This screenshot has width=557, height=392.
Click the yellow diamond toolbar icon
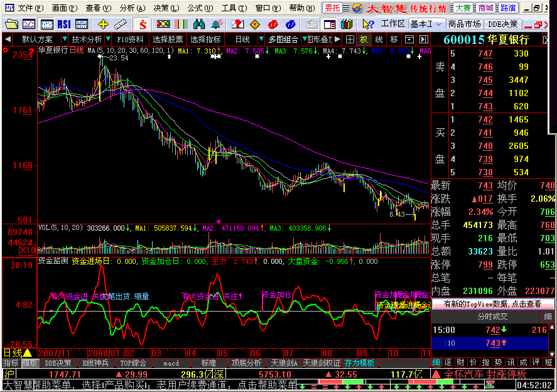255,24
